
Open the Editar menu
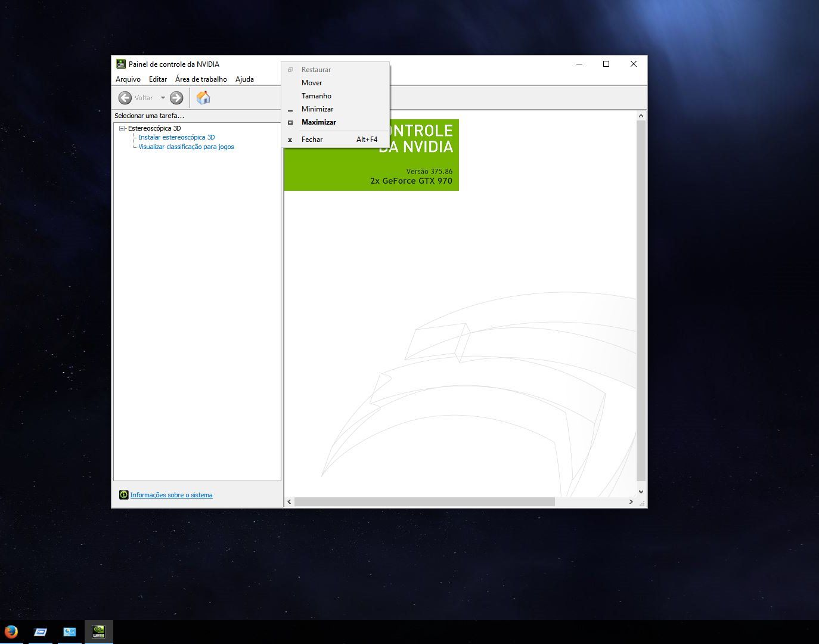[158, 79]
